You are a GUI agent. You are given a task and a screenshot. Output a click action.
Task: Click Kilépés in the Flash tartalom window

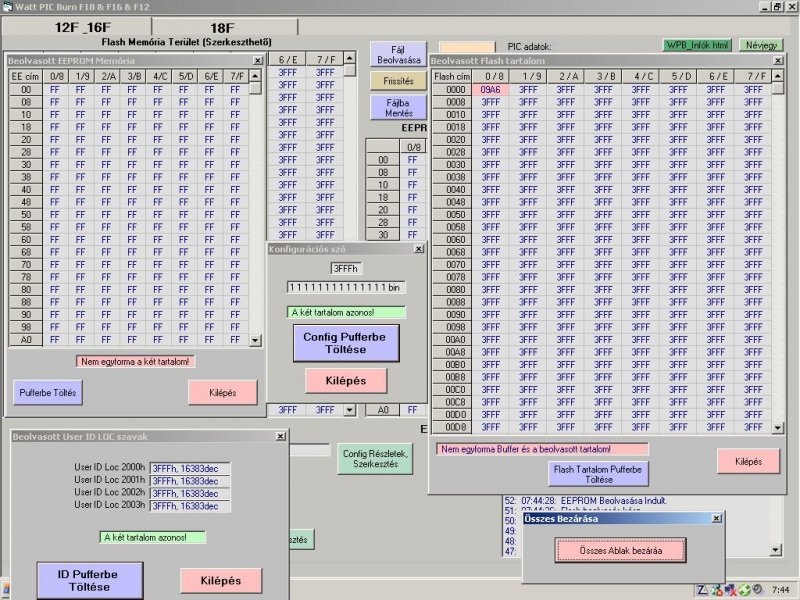(748, 461)
